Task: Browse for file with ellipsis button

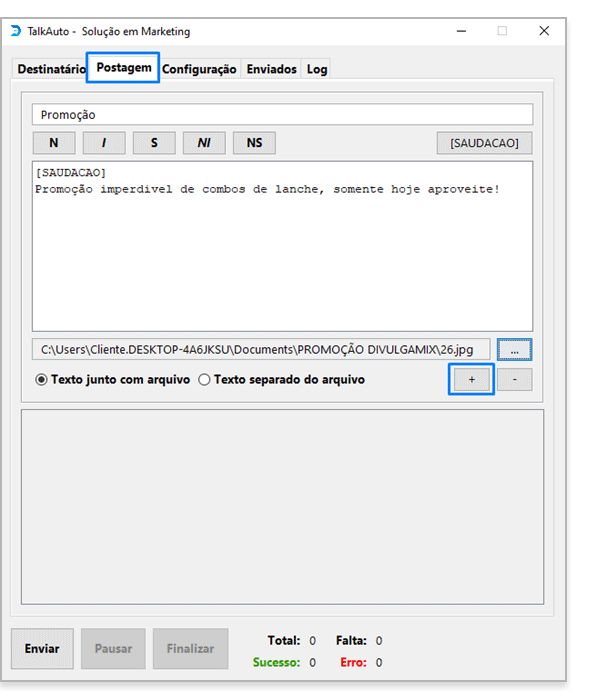Action: 514,349
